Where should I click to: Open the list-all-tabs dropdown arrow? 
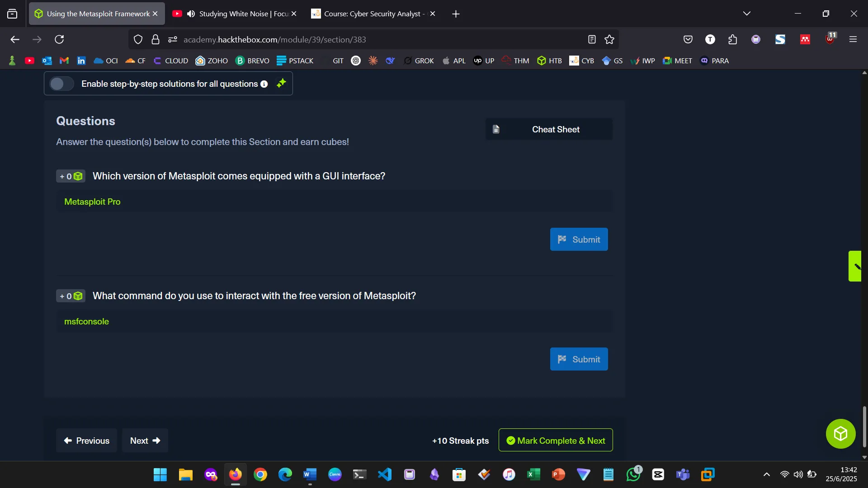pos(747,13)
